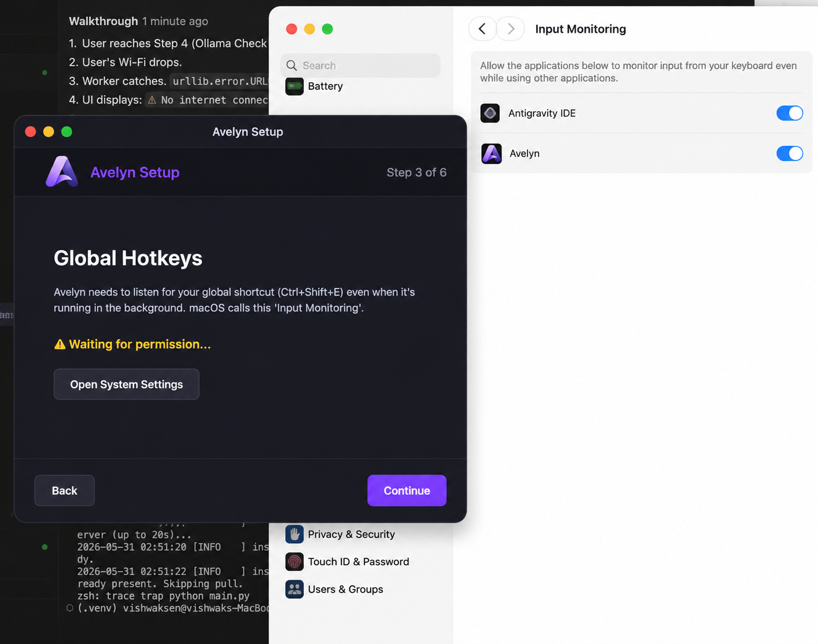The image size is (818, 644).
Task: Go forward using the right chevron
Action: click(x=511, y=29)
